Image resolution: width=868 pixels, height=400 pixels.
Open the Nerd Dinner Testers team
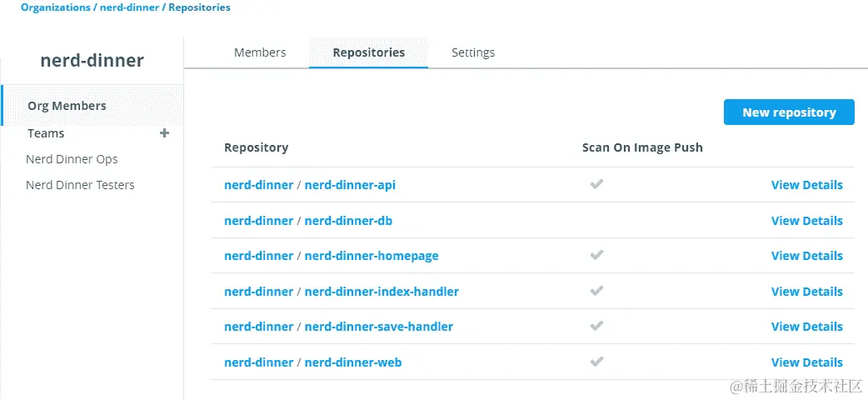click(80, 185)
